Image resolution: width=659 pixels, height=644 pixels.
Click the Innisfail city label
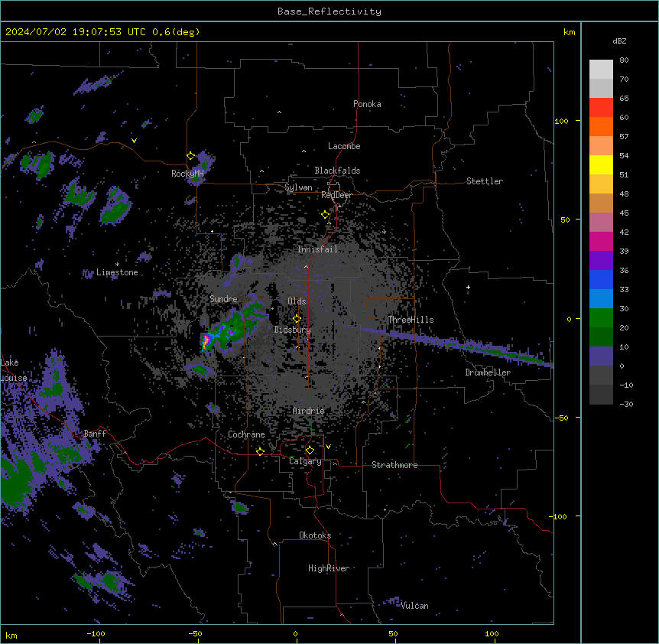click(317, 249)
